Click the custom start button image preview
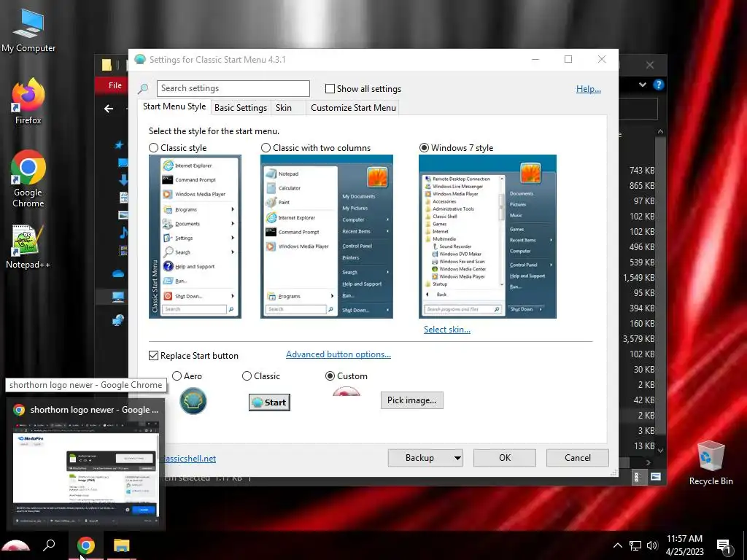The width and height of the screenshot is (747, 560). (347, 392)
